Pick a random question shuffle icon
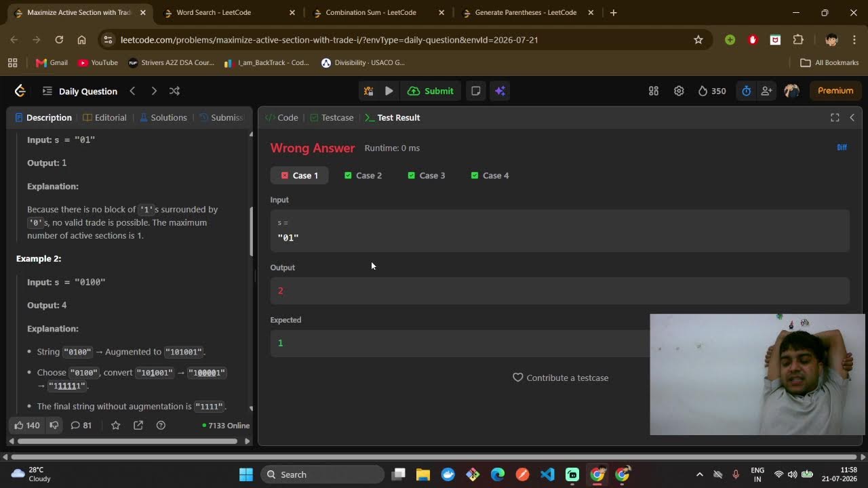Viewport: 868px width, 488px height. coord(174,91)
